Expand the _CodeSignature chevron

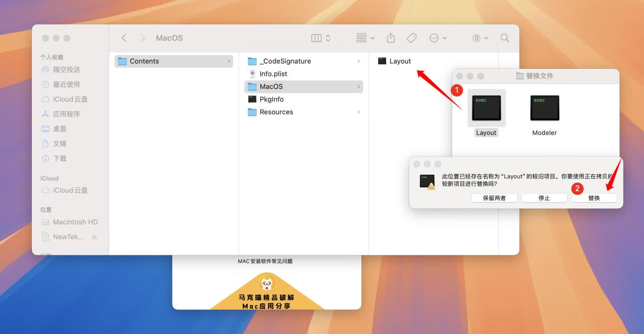358,61
